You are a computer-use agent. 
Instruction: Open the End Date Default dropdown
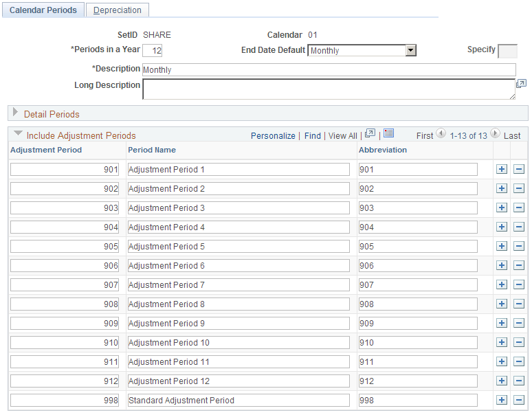[410, 51]
